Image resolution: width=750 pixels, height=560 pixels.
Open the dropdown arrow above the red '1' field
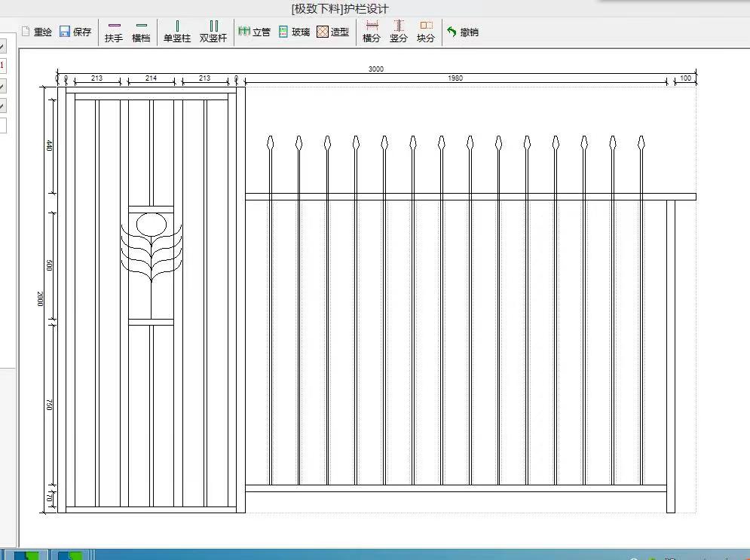pyautogui.click(x=2, y=47)
